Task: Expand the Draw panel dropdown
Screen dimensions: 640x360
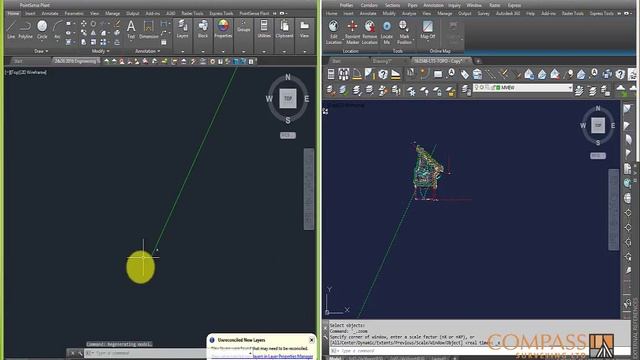Action: (41, 51)
